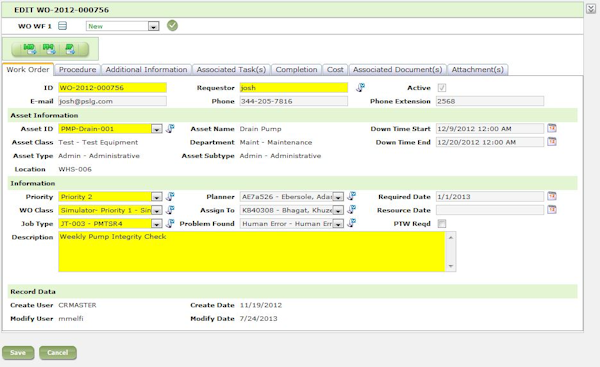This screenshot has height=367, width=600.
Task: Click the Save button
Action: [18, 353]
